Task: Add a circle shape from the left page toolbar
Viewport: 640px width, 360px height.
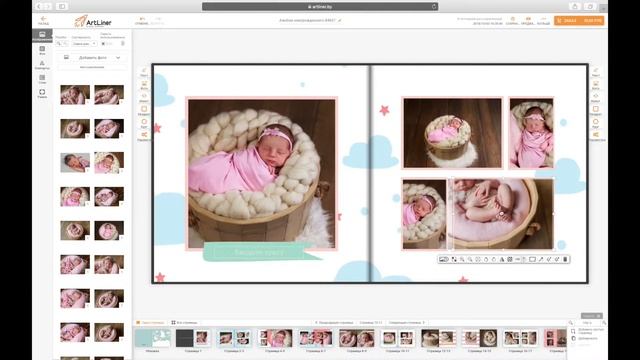Action: (x=144, y=123)
